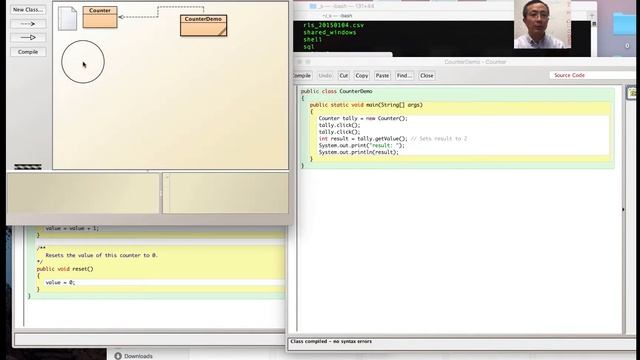Click the terminal title folder icon

(313, 6)
